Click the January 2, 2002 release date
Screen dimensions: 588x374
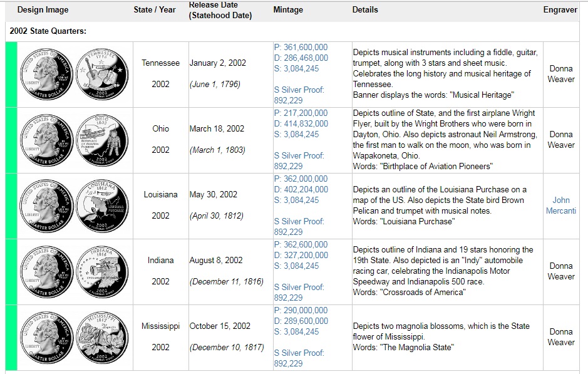pos(217,63)
